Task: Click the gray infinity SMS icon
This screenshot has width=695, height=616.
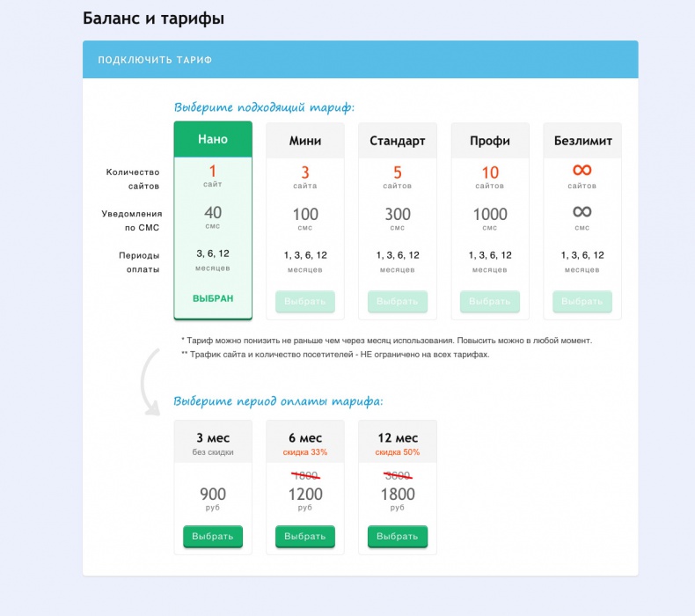Action: [x=582, y=212]
